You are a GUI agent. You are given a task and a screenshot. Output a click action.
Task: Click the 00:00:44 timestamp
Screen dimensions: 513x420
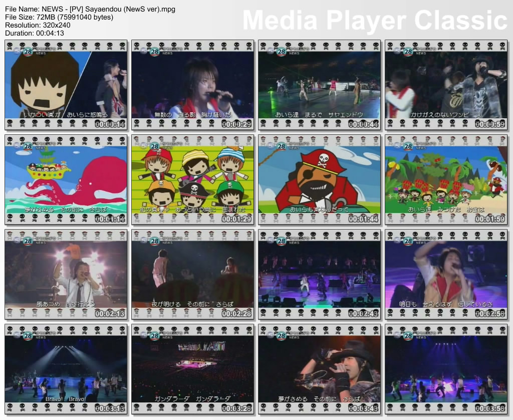pos(363,124)
